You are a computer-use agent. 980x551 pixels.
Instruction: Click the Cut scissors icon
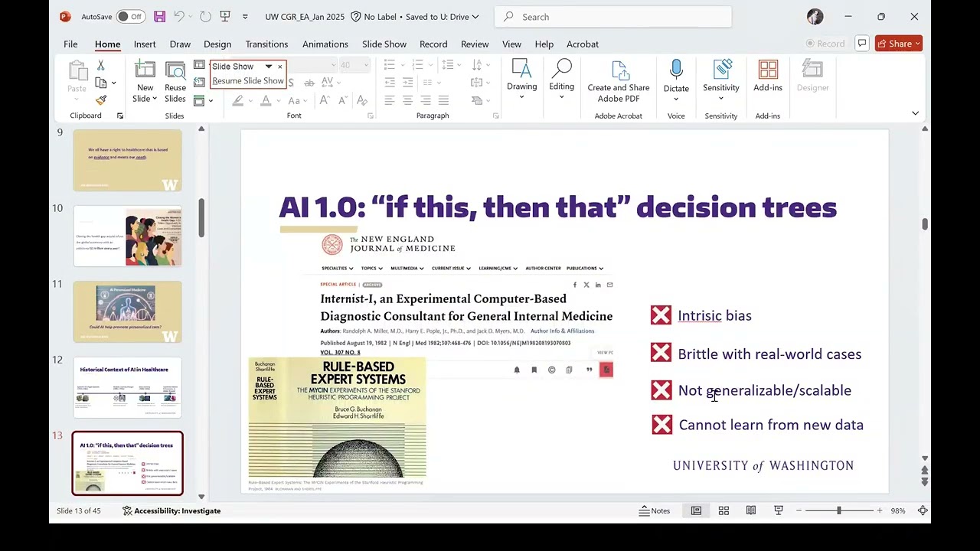tap(100, 65)
